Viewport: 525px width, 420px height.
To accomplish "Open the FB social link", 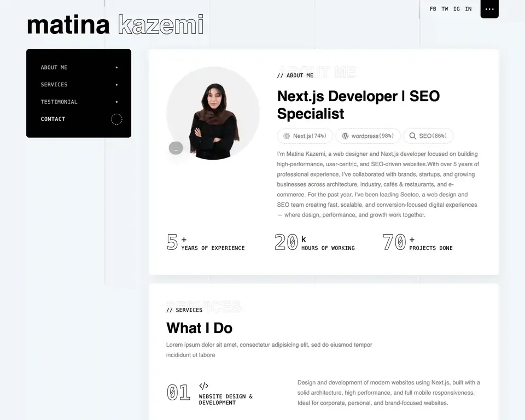I will point(433,9).
